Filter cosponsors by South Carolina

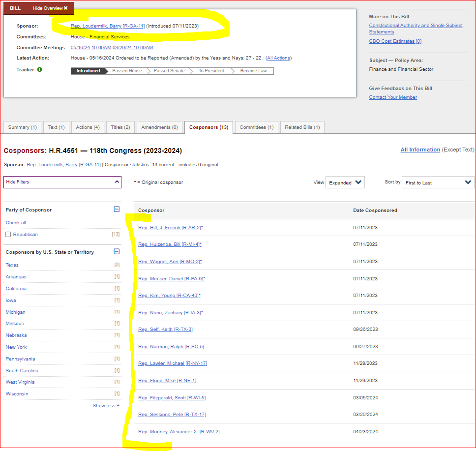pyautogui.click(x=22, y=371)
